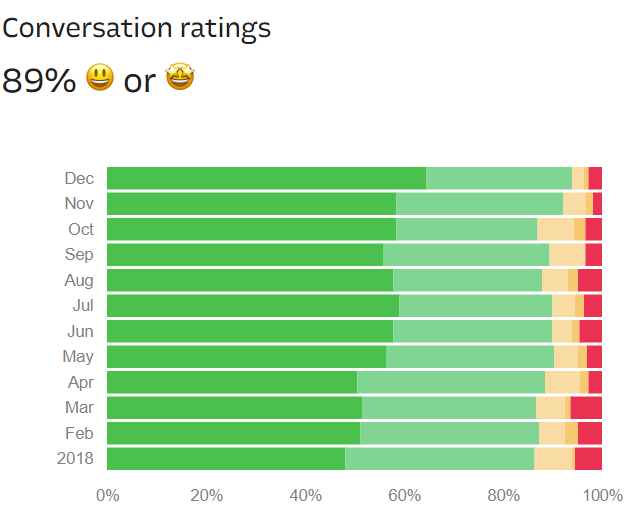Select the dark green 2018 bar segment
The width and height of the screenshot is (640, 520).
coord(226,458)
